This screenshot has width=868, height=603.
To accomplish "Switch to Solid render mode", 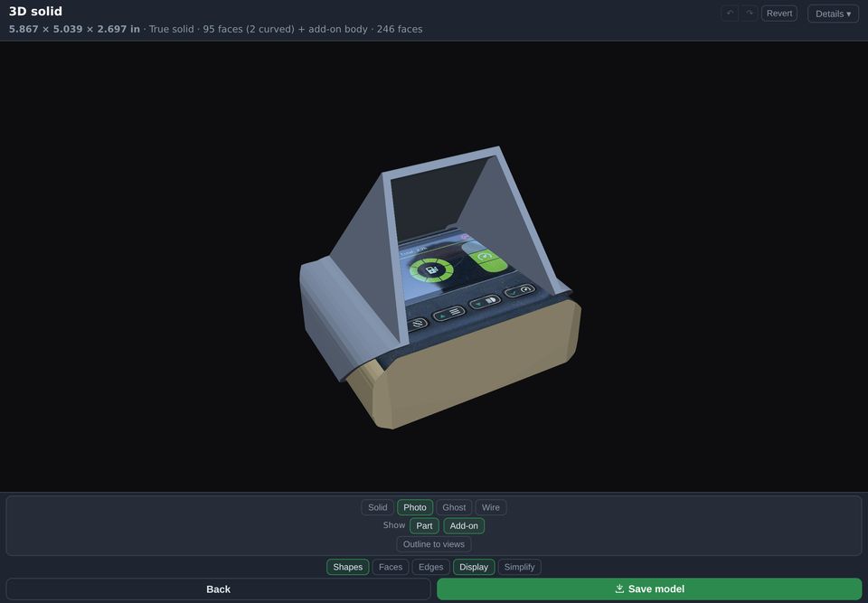I will (x=378, y=507).
